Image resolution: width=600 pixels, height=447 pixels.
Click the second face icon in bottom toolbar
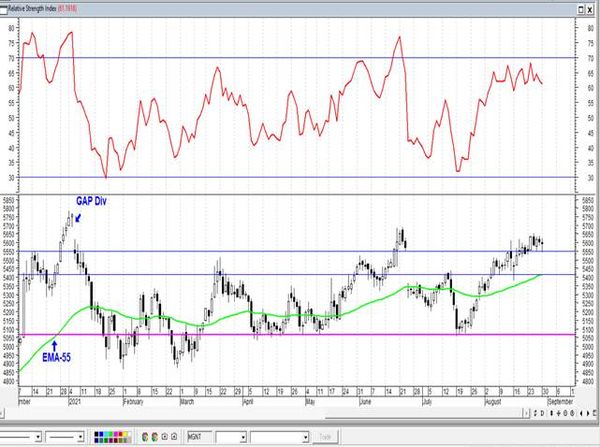[155, 437]
